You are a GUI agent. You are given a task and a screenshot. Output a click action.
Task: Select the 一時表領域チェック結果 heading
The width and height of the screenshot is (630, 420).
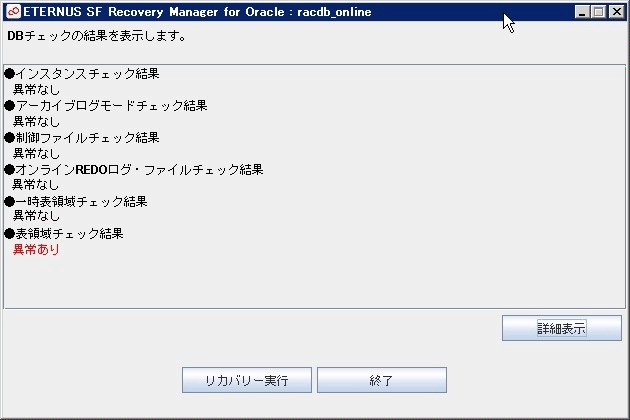click(76, 201)
